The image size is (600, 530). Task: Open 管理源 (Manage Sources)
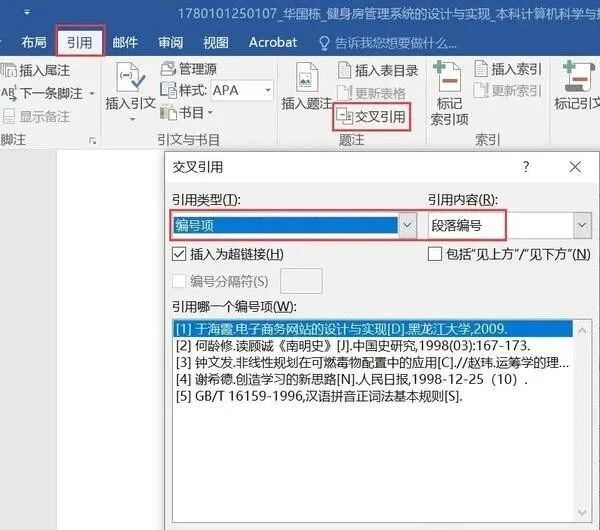click(190, 69)
